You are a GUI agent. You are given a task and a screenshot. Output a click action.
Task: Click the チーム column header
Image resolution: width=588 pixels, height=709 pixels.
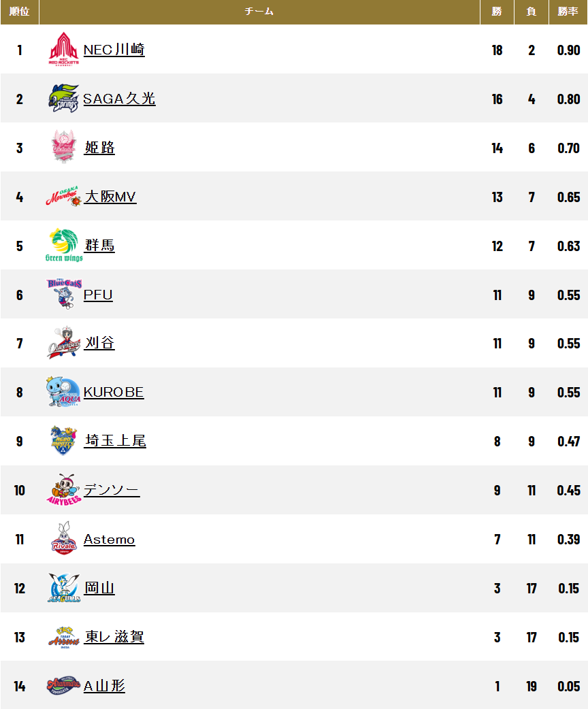pos(259,12)
